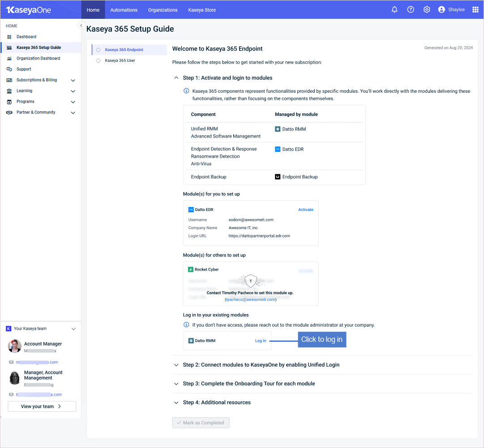Open the app launcher grid icon
The height and width of the screenshot is (448, 484).
[475, 9]
